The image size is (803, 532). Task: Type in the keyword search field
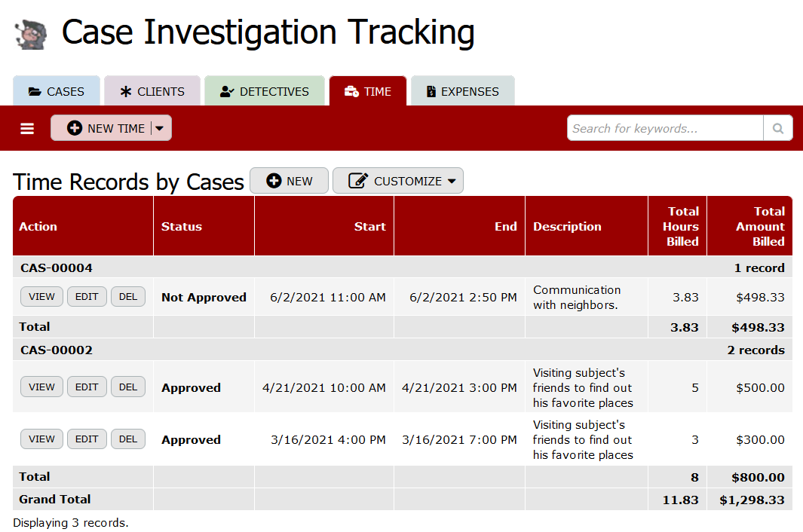[x=665, y=128]
